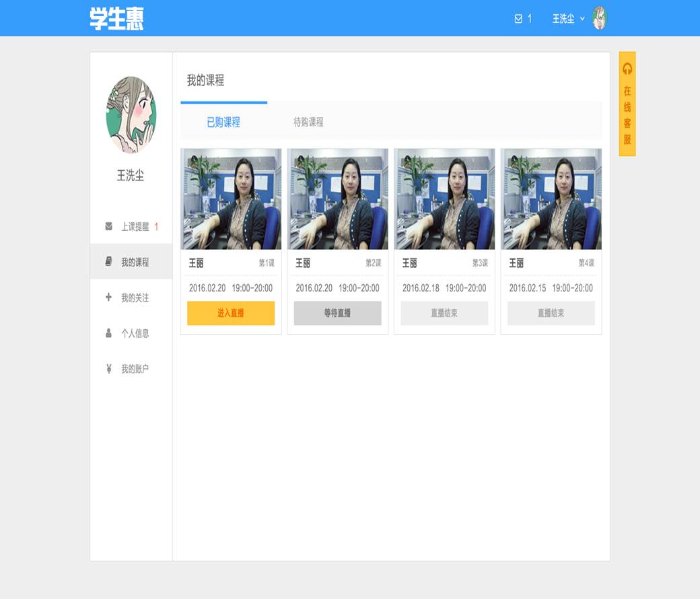Open 我的账户 in the sidebar menu
The image size is (700, 599).
135,369
